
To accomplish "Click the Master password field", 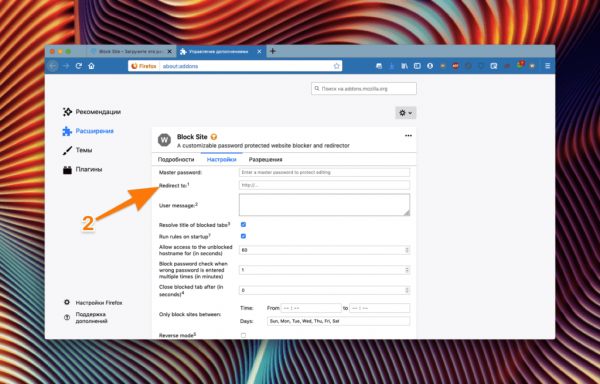I will coord(324,172).
